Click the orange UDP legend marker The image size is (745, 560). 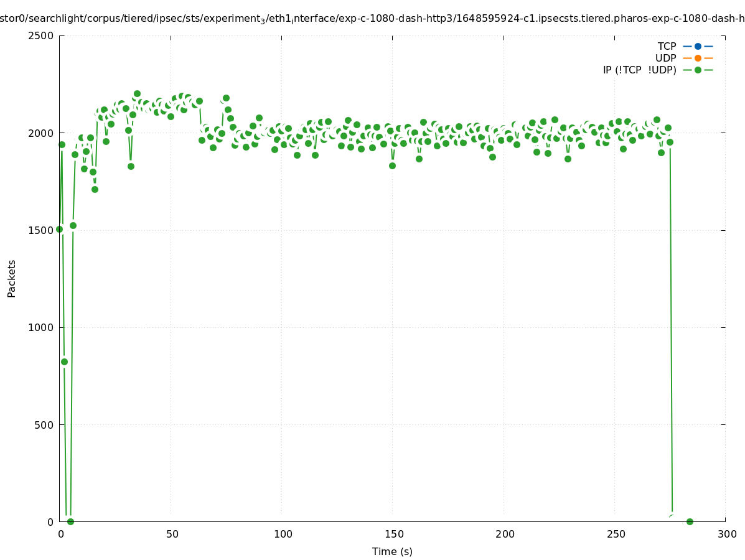698,58
